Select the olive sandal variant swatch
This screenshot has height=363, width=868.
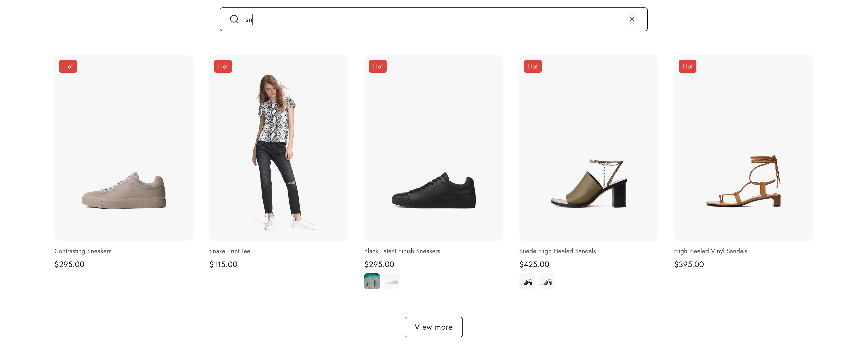(x=547, y=281)
